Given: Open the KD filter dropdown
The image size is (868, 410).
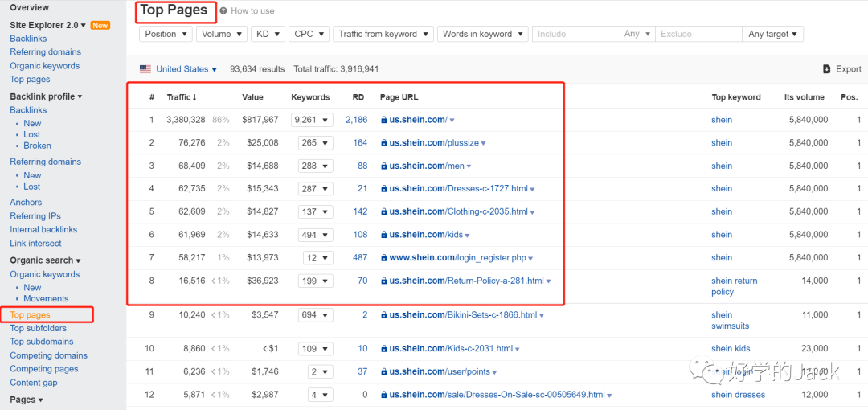Looking at the screenshot, I should (268, 34).
